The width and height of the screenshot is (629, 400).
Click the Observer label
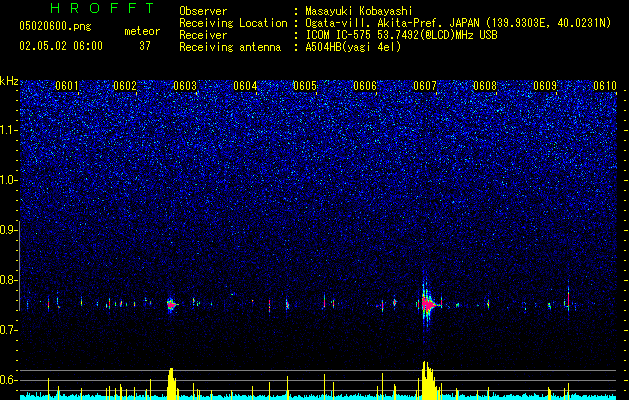coord(203,11)
